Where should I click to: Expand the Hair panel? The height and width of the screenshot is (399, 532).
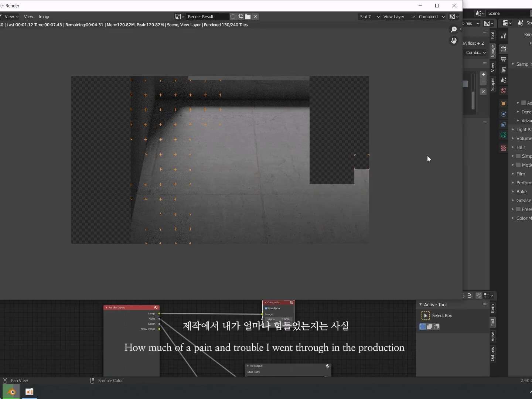pyautogui.click(x=521, y=147)
